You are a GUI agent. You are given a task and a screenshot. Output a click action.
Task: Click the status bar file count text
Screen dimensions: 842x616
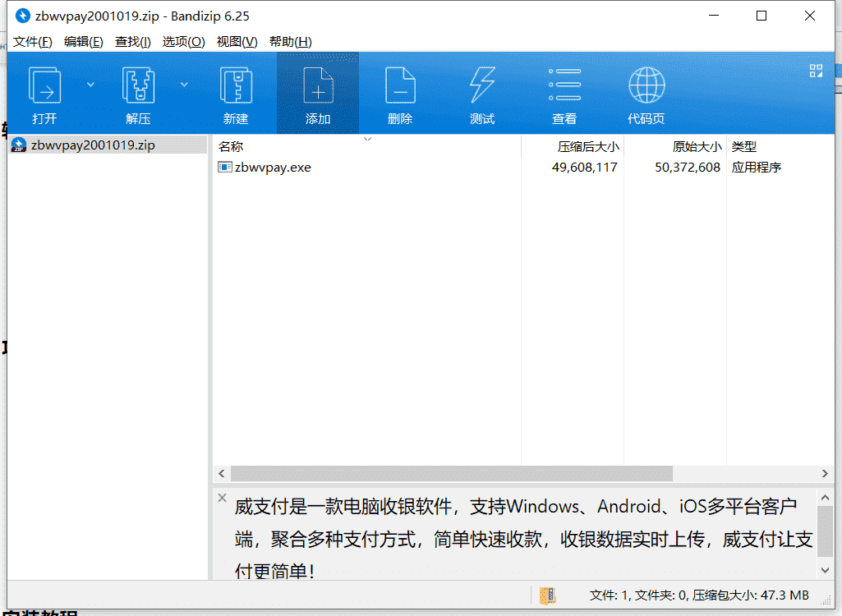pos(698,595)
